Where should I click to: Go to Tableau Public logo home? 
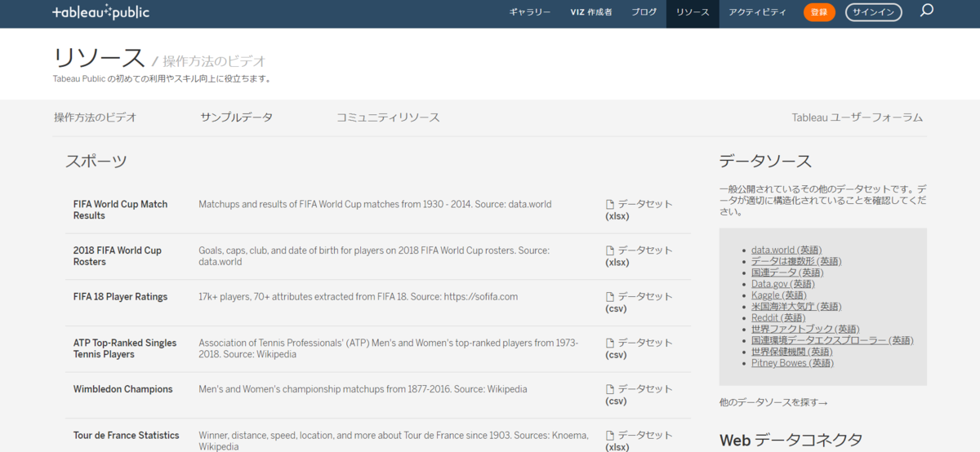(100, 12)
